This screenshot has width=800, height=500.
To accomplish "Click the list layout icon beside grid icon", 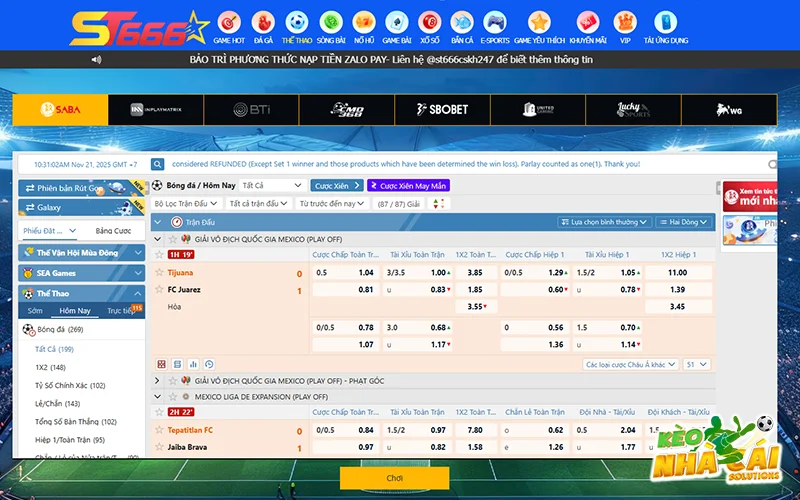I will point(178,364).
